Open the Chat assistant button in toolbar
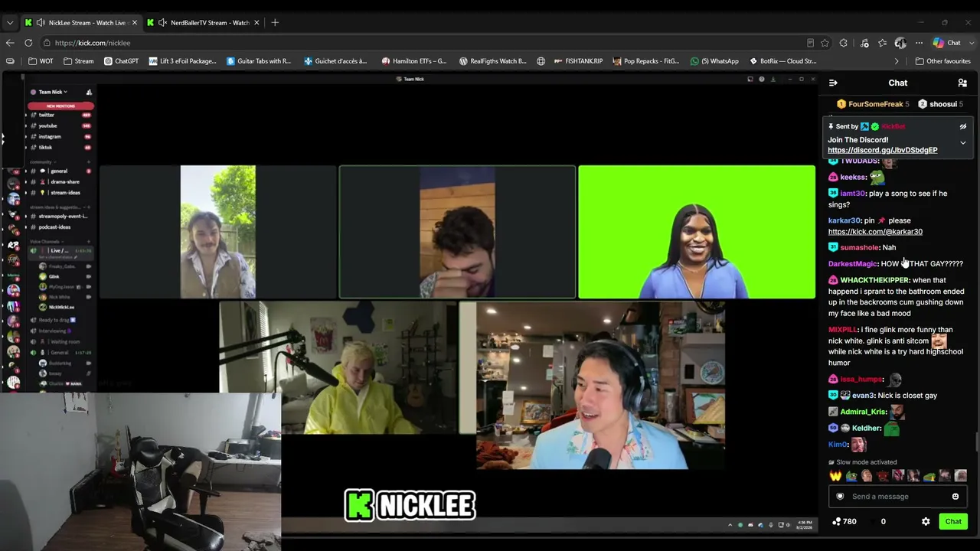980x551 pixels. coord(947,43)
